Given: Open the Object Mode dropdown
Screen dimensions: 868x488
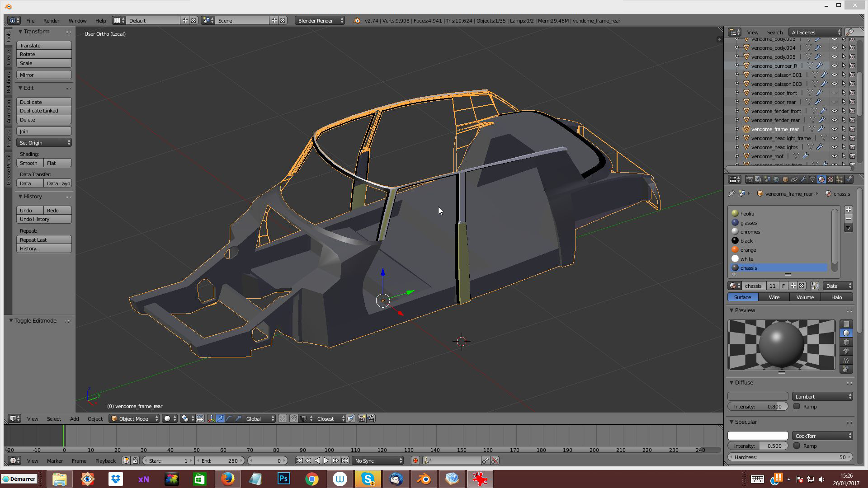Looking at the screenshot, I should (x=135, y=419).
